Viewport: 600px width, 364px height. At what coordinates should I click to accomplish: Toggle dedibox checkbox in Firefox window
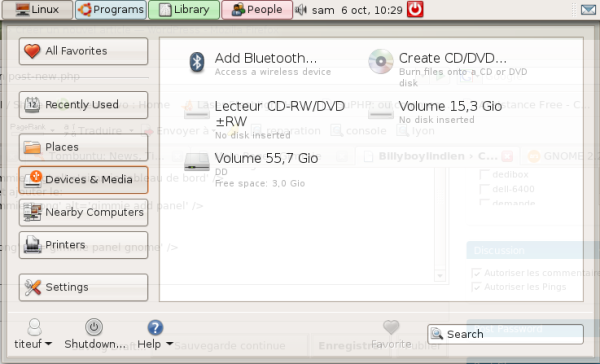tap(484, 175)
